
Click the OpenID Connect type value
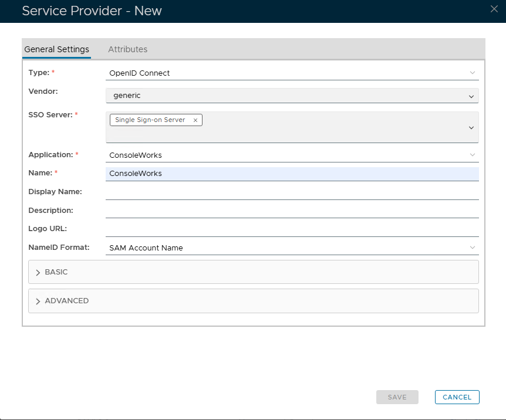(x=140, y=73)
